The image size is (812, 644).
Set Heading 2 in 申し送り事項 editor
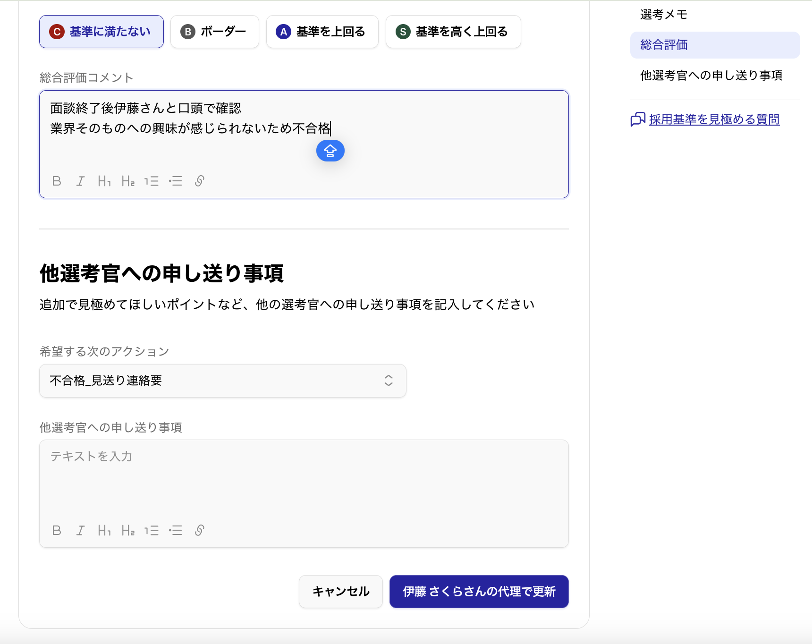(128, 531)
